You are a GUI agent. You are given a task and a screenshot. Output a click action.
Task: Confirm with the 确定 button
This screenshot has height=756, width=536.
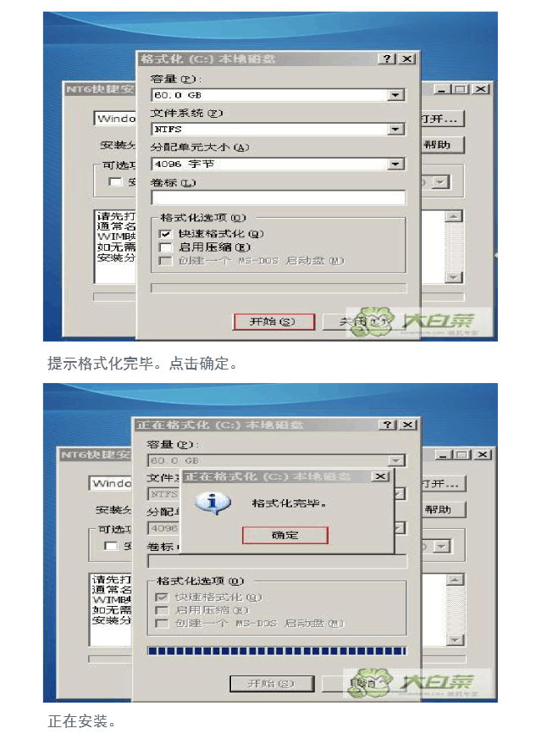[x=285, y=535]
